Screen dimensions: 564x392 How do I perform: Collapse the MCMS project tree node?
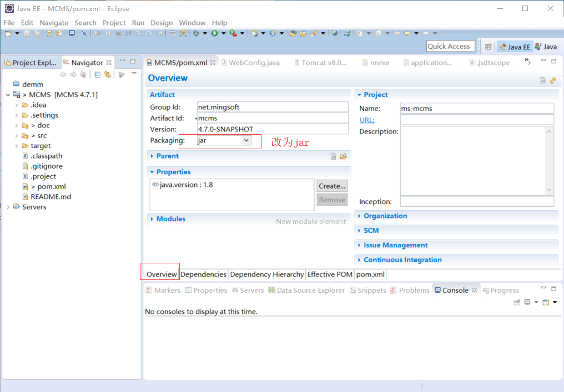click(x=8, y=95)
